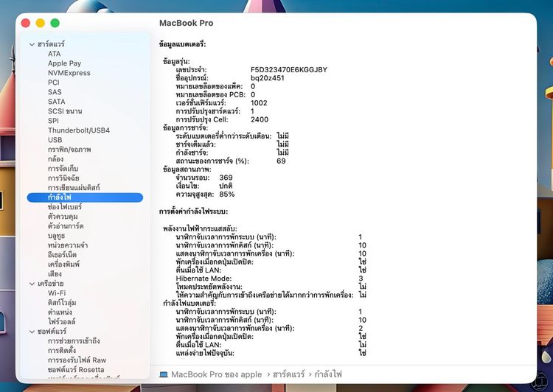Select ไฟร์วอลล์ under เครือข่าย
The height and width of the screenshot is (392, 553).
[62, 322]
